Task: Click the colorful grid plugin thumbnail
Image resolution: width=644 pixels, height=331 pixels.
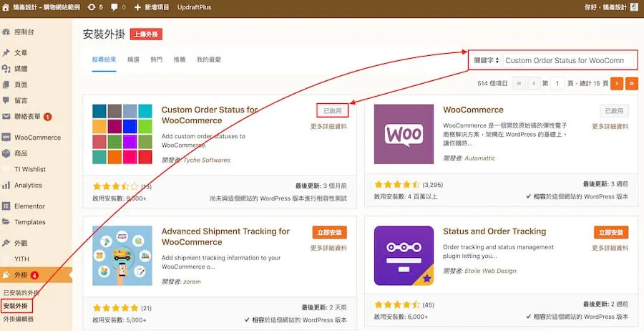Action: tap(122, 134)
